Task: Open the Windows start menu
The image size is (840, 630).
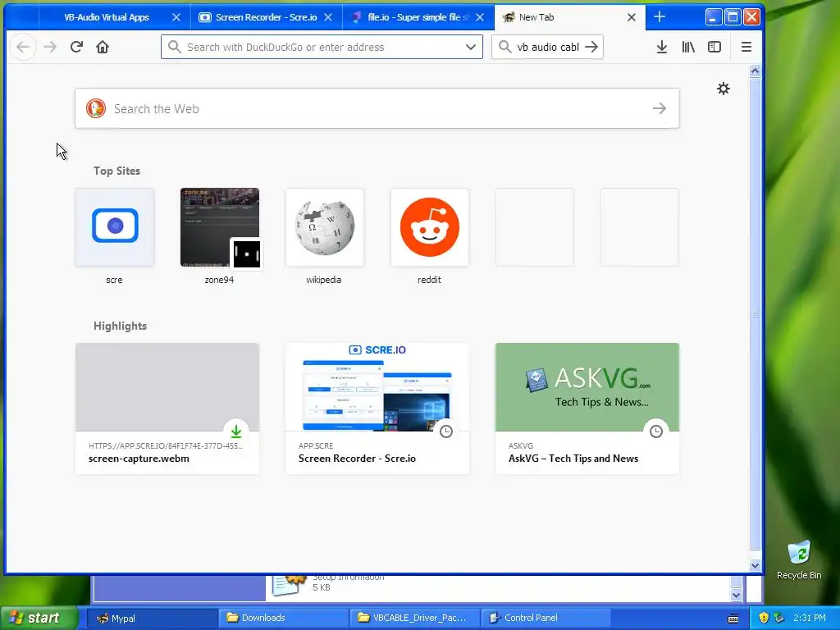Action: [x=38, y=618]
